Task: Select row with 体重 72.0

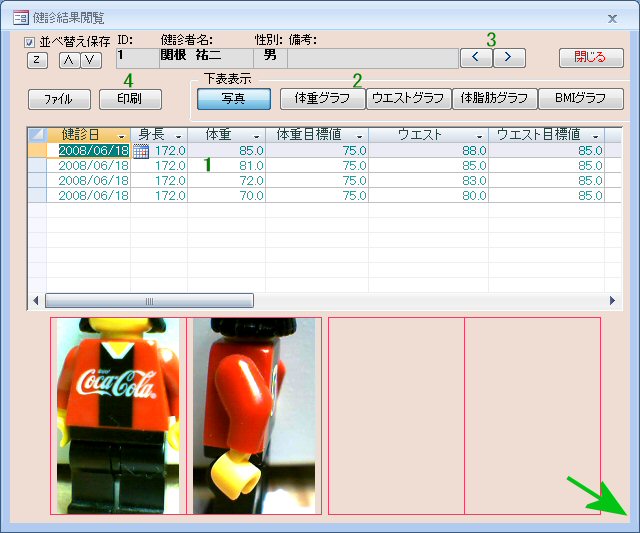Action: pos(37,180)
